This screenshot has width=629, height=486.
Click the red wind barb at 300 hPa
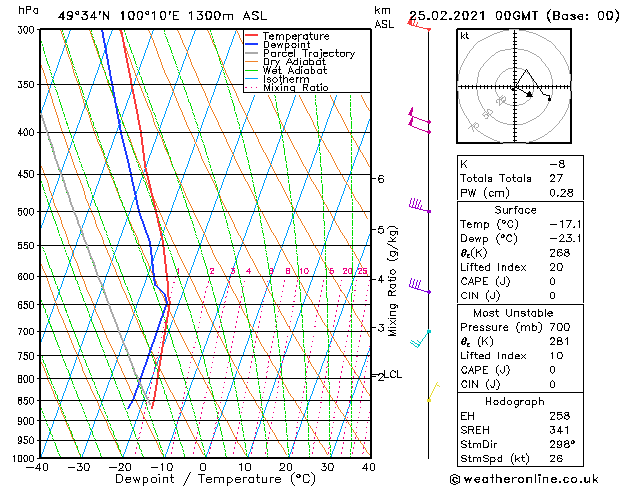(x=419, y=25)
